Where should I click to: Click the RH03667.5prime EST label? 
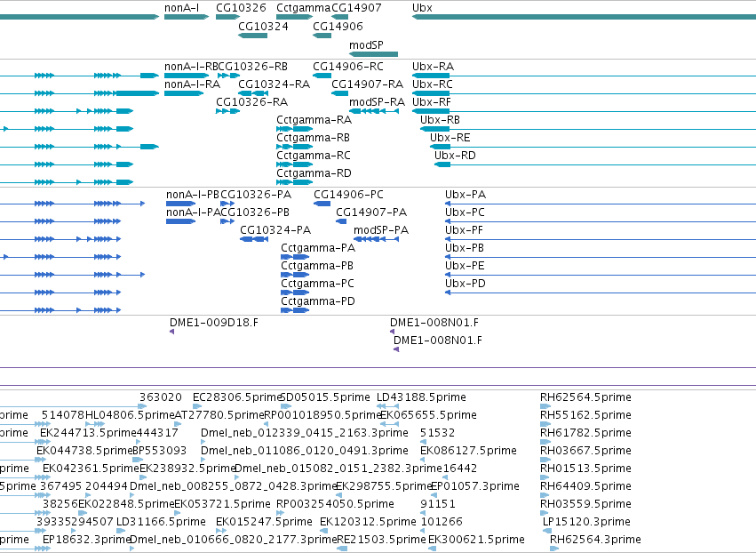pyautogui.click(x=585, y=451)
